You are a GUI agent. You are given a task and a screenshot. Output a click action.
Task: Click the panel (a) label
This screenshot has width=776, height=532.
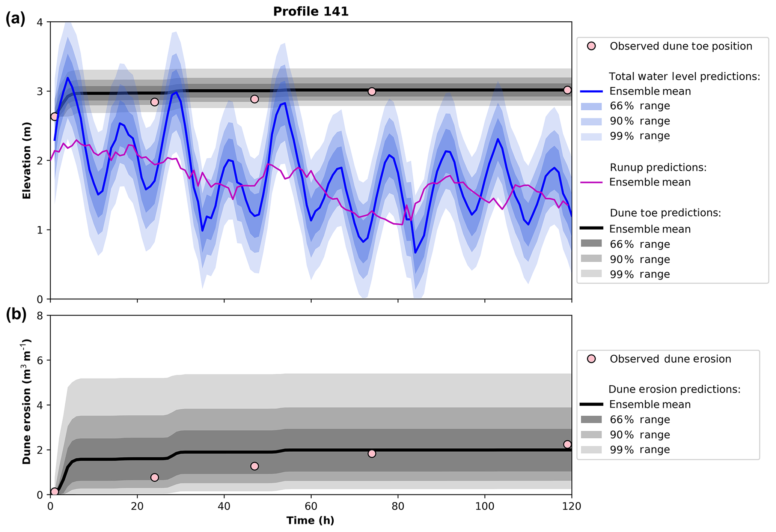(x=15, y=18)
